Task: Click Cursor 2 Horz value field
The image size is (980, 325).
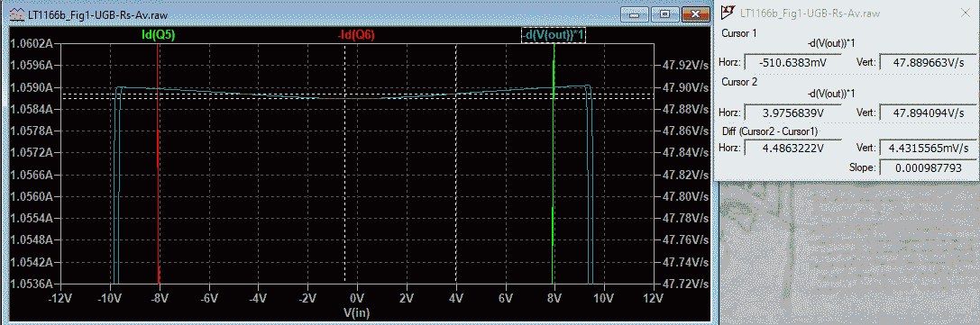Action: (792, 113)
